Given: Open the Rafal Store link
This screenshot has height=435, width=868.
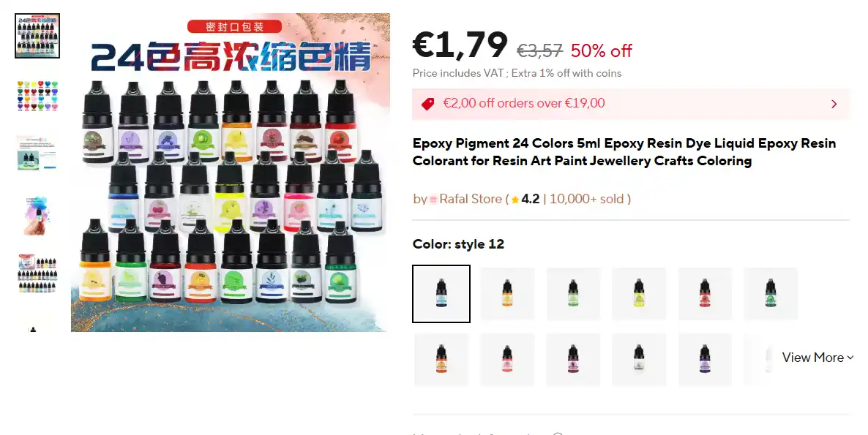Looking at the screenshot, I should tap(471, 199).
